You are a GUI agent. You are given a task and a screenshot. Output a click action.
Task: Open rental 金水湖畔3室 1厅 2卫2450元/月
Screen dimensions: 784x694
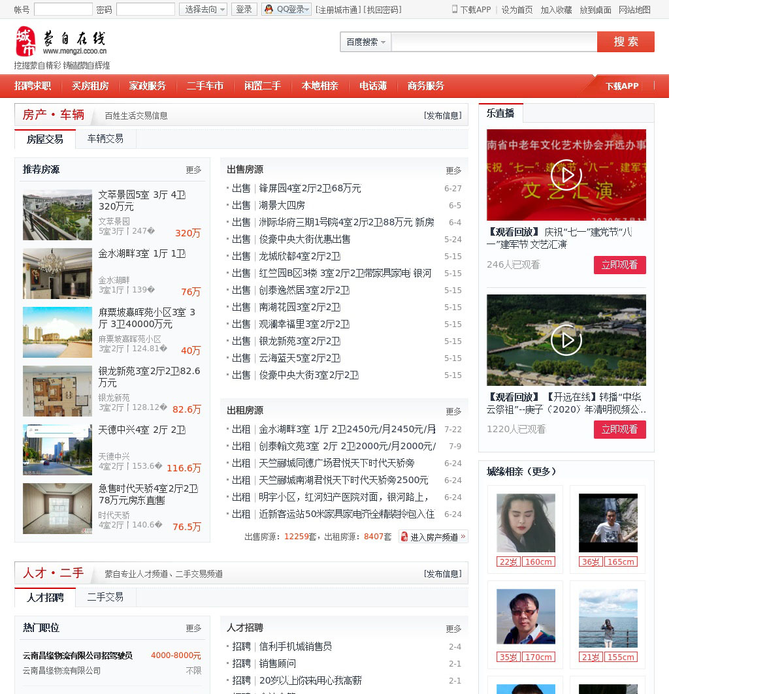pyautogui.click(x=347, y=429)
